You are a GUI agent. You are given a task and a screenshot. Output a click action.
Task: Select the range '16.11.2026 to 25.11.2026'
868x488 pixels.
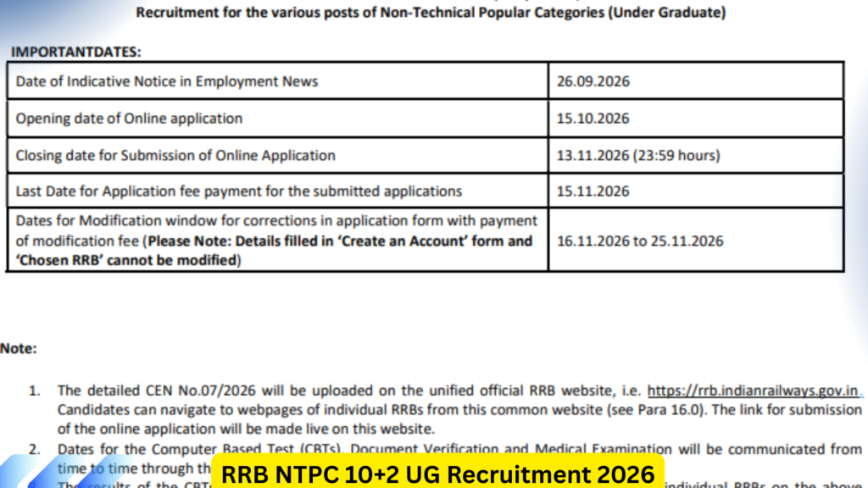tap(640, 241)
